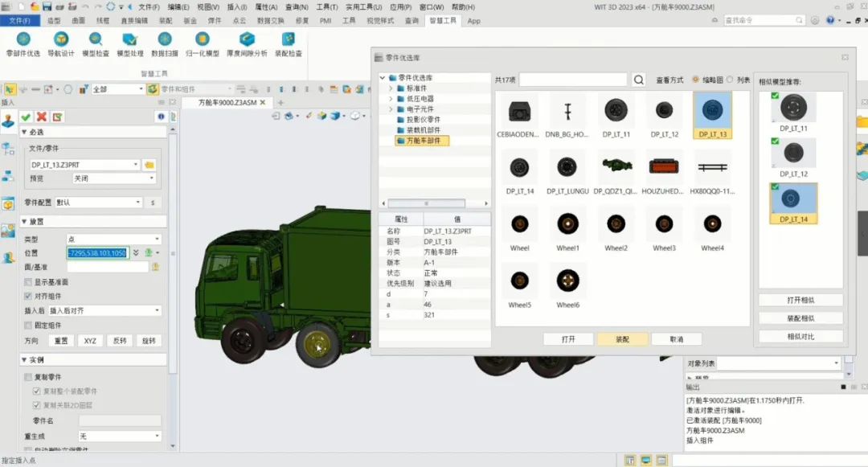This screenshot has width=868, height=467.
Task: Open the 类型 dropdown in 放置 section
Action: (114, 240)
